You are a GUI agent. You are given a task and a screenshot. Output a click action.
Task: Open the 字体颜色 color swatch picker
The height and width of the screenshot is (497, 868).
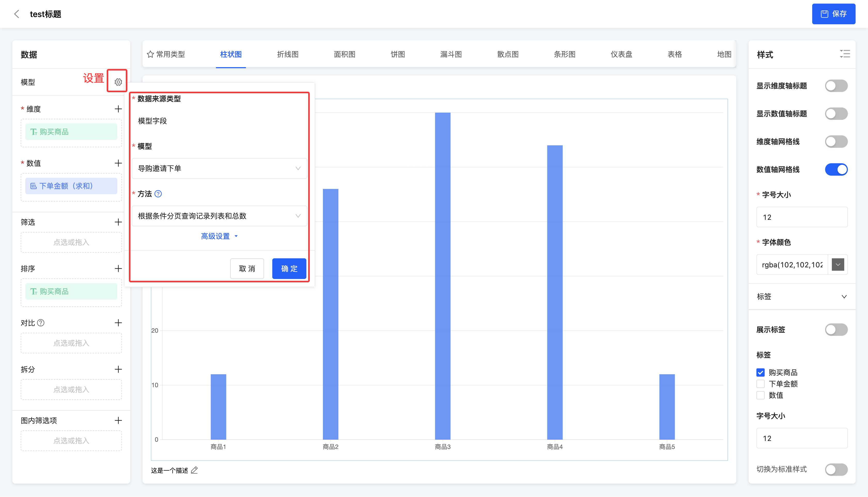838,265
